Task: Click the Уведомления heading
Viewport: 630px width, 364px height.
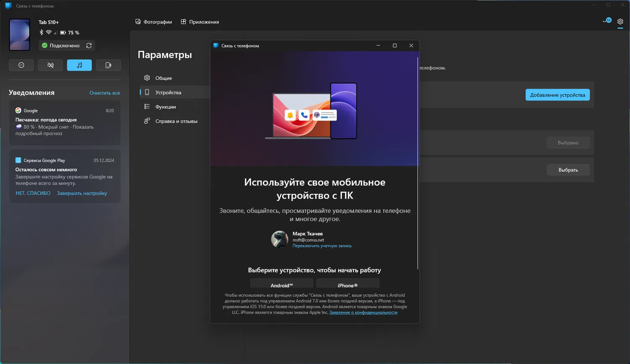Action: [31, 93]
